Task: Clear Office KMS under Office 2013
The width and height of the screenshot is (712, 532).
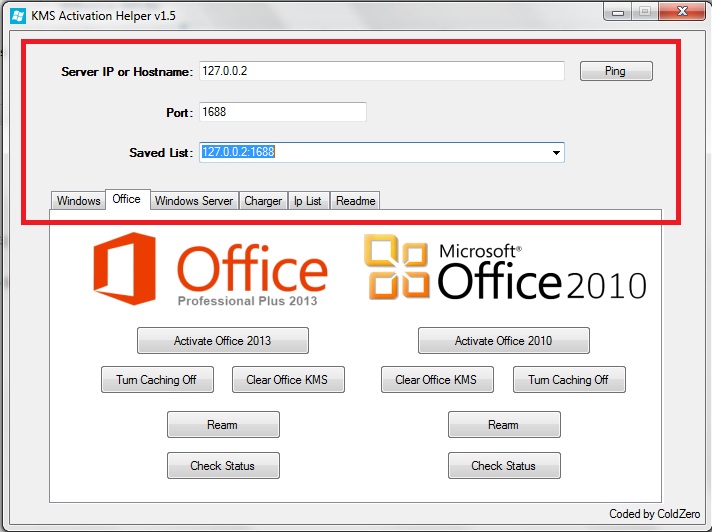Action: tap(288, 379)
